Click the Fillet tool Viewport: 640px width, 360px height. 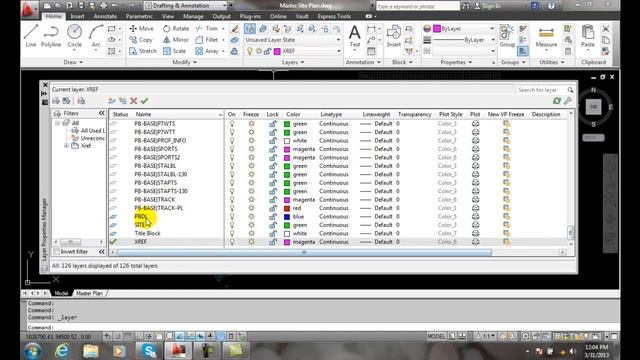click(x=207, y=40)
